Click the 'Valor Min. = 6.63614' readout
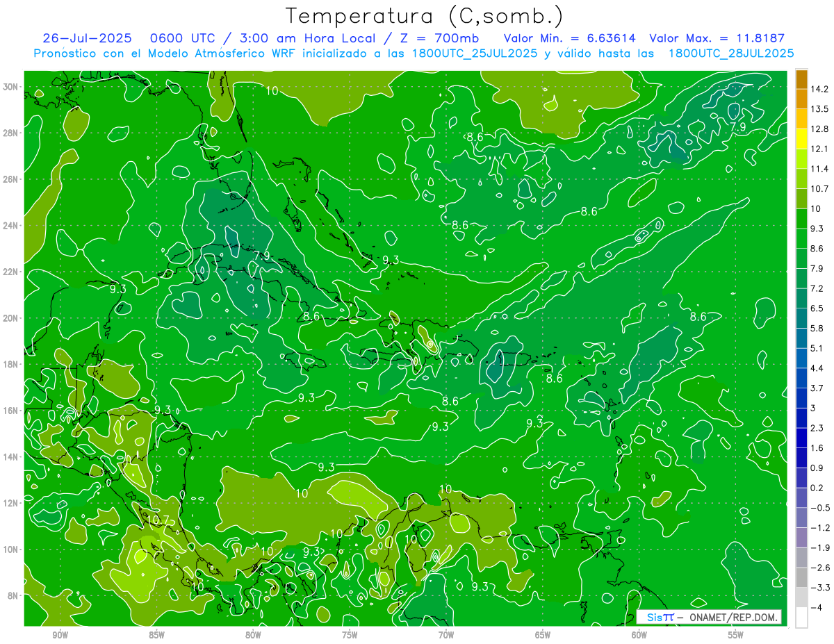The image size is (834, 644). point(569,38)
